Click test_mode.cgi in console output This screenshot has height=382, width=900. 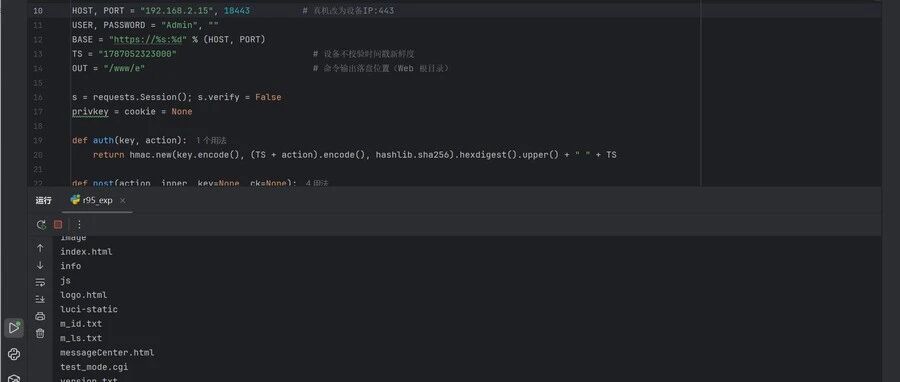point(94,367)
